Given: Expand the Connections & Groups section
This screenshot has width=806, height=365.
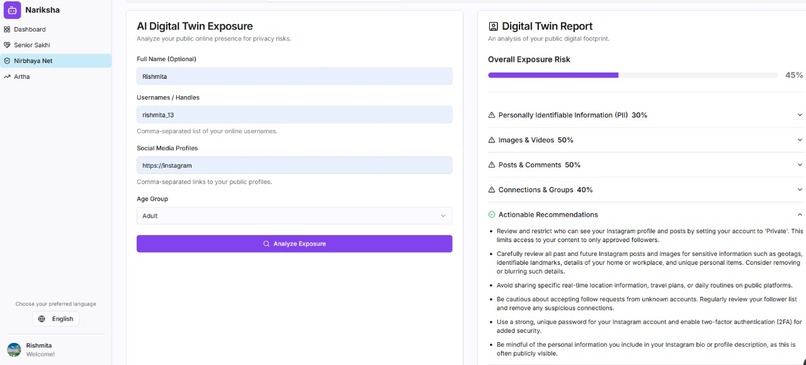Looking at the screenshot, I should click(645, 190).
